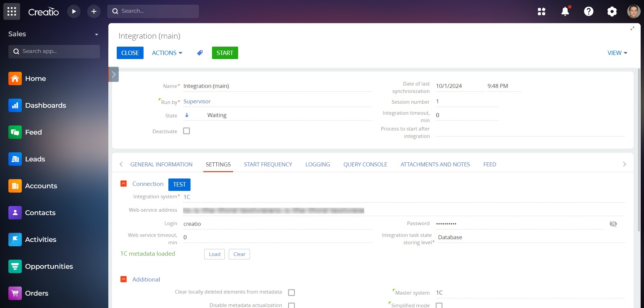Collapse the Connection section
644x308 pixels.
click(123, 184)
